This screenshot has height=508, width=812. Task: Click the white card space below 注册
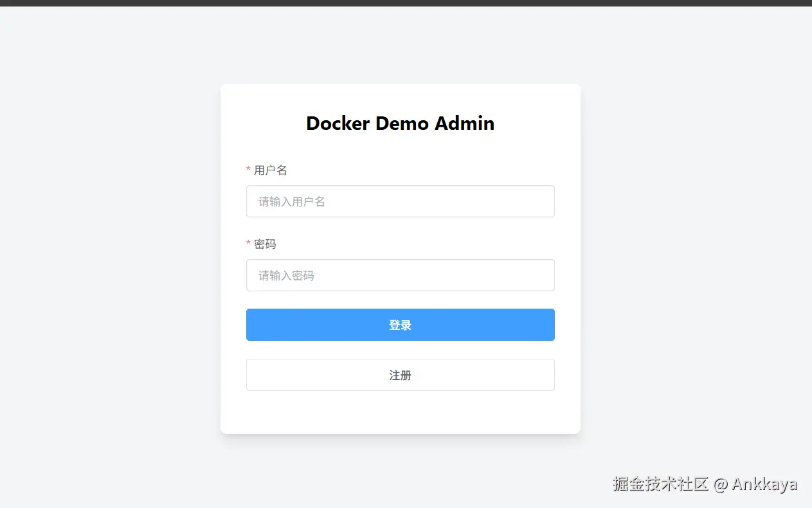pyautogui.click(x=400, y=412)
